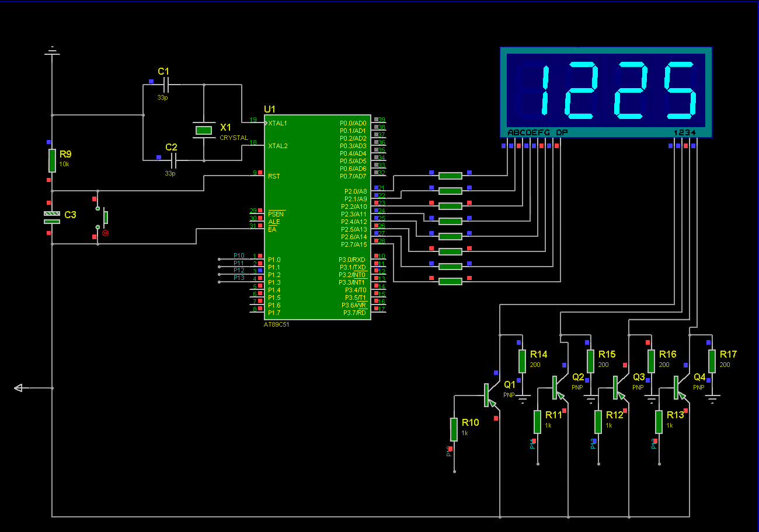
Task: Select the 1k resistor R11
Action: (538, 422)
